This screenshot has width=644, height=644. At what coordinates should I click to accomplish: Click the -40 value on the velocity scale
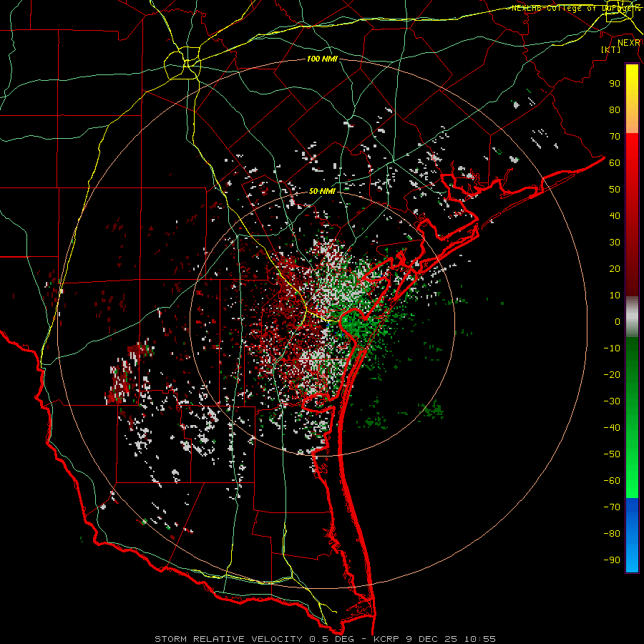point(612,428)
